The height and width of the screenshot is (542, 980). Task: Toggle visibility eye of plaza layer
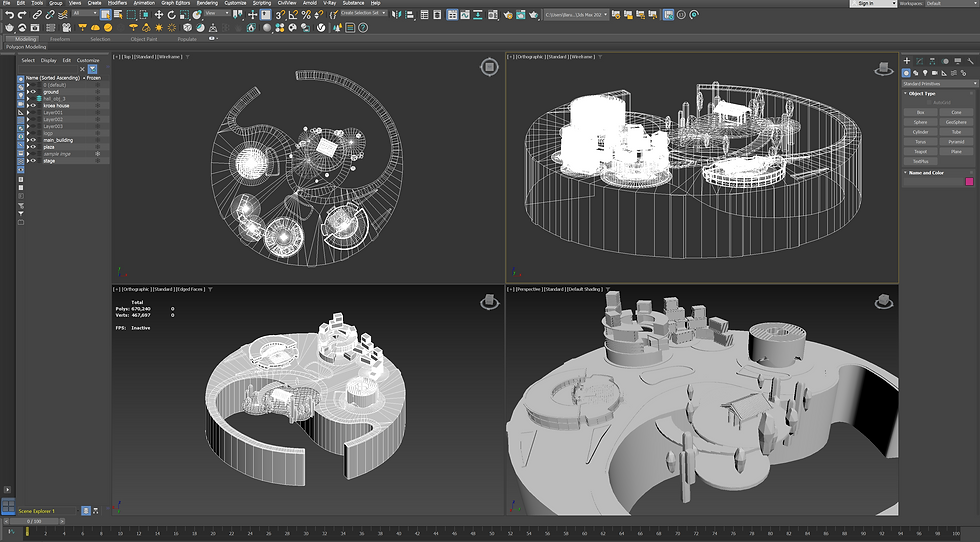click(x=33, y=147)
